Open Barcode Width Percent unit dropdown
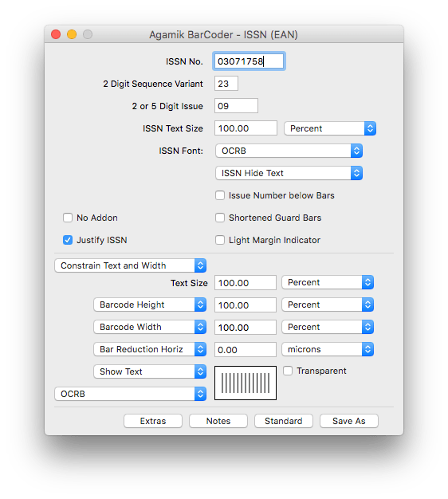The height and width of the screenshot is (499, 448). (x=328, y=327)
